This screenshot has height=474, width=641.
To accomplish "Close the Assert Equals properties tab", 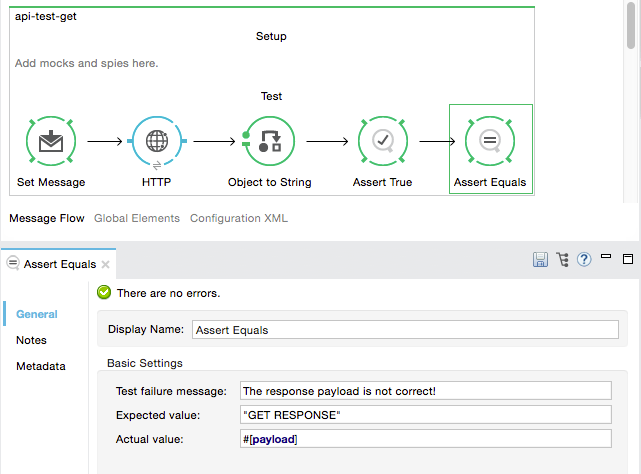I will click(x=106, y=265).
